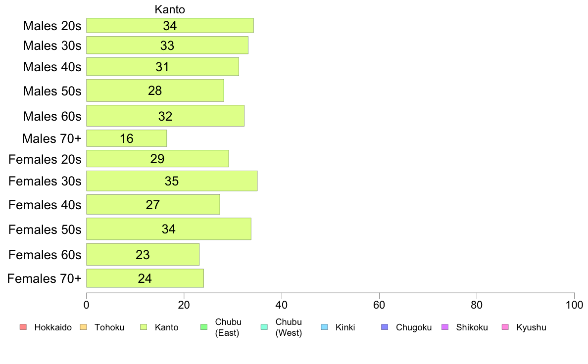588x364 pixels.
Task: Click the Females 70+ axis label
Action: (x=44, y=278)
